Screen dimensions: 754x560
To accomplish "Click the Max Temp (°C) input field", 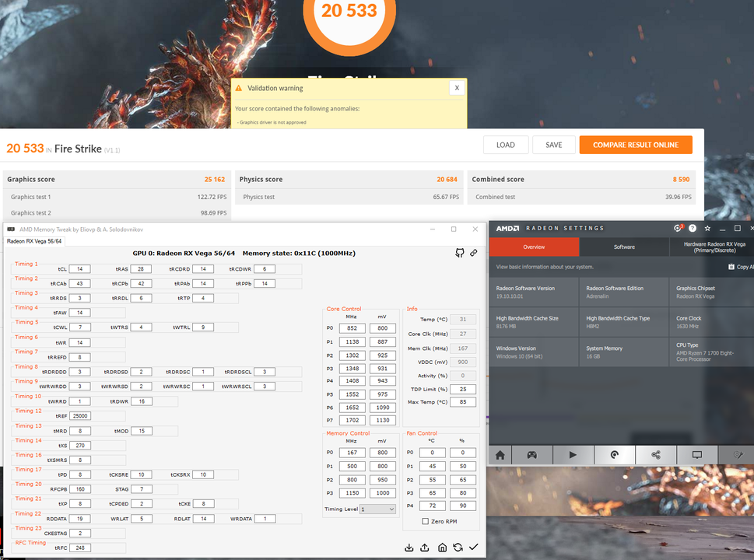I will click(x=463, y=402).
